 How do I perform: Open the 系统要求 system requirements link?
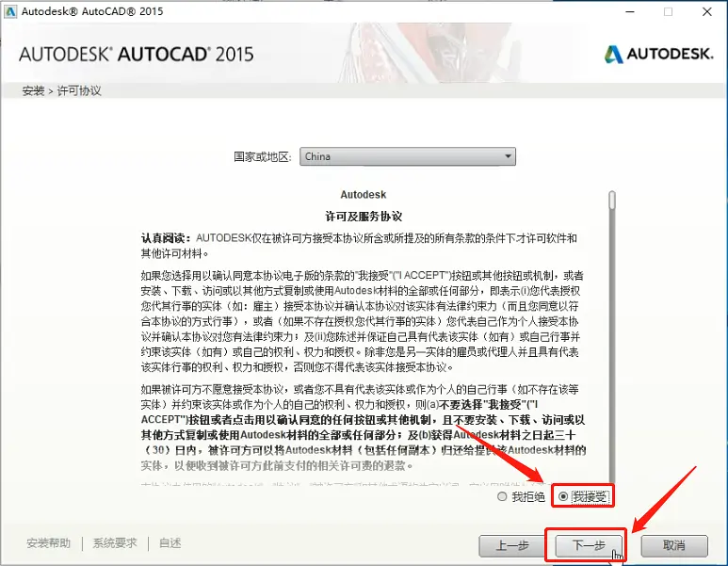[115, 542]
